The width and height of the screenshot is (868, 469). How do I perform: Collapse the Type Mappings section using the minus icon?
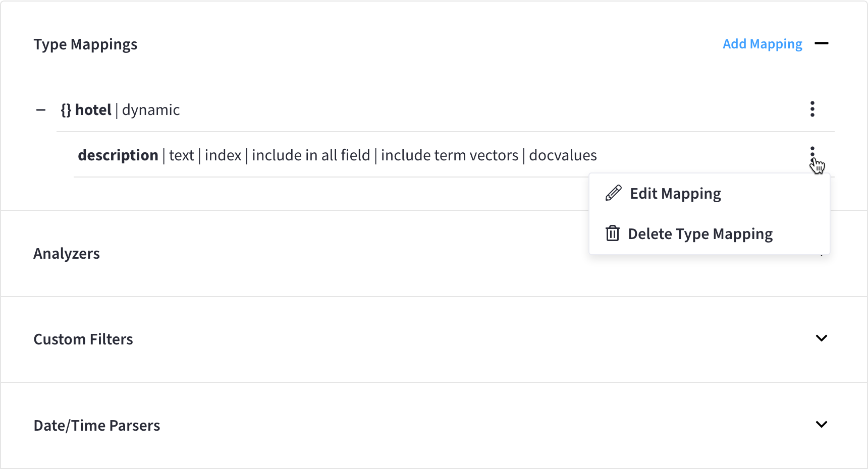pos(822,43)
